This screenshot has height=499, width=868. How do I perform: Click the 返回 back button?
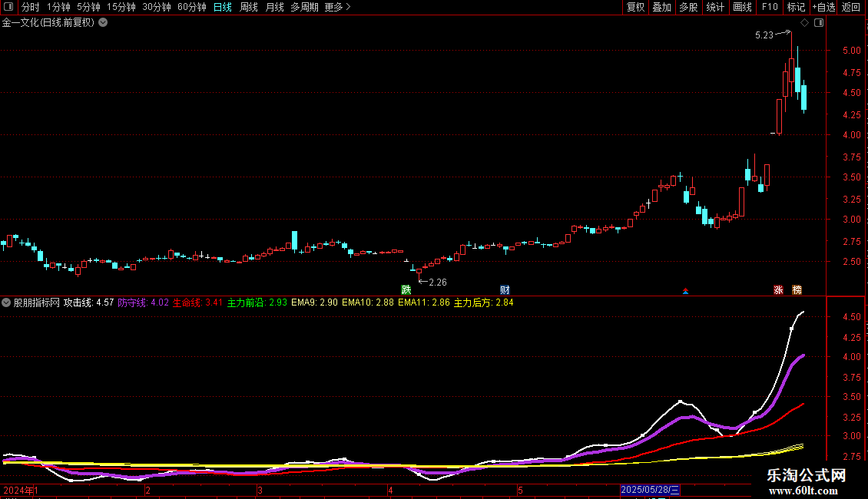tap(851, 7)
